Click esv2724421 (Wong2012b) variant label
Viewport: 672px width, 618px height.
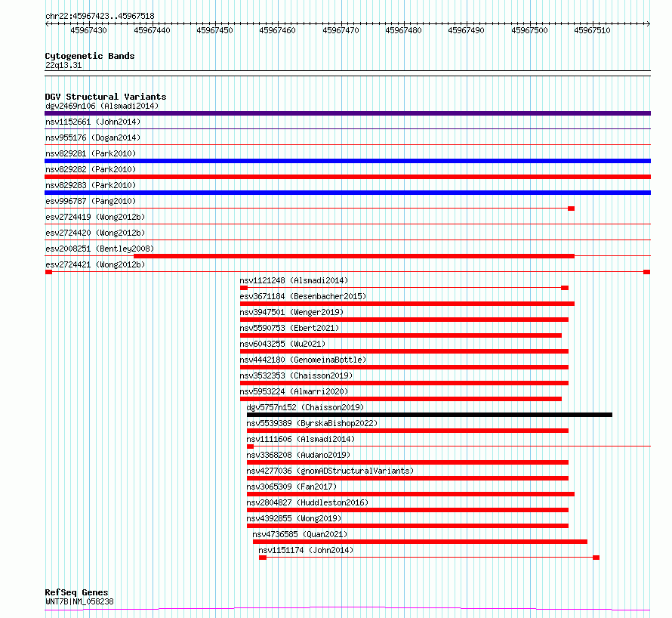pos(95,264)
